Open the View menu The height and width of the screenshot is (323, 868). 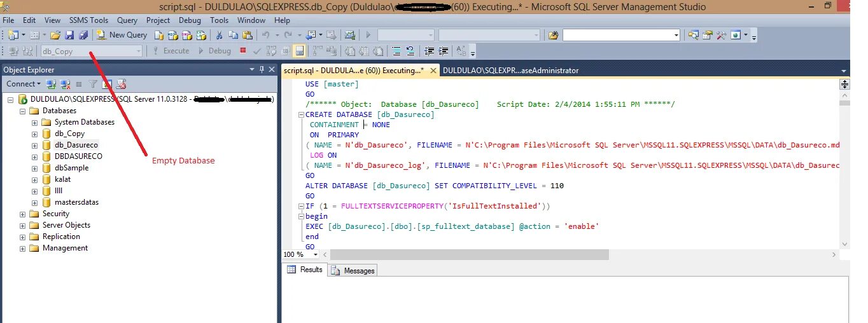53,20
